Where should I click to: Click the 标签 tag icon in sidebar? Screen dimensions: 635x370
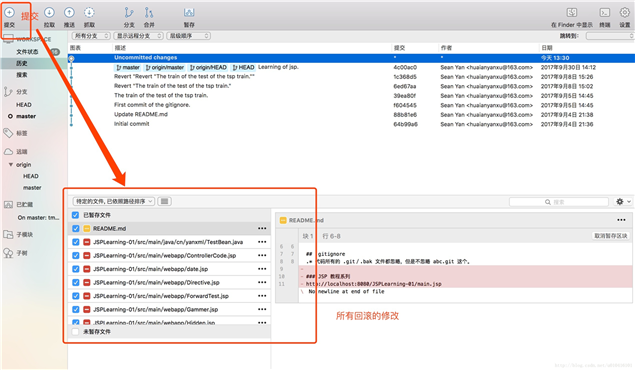click(8, 133)
